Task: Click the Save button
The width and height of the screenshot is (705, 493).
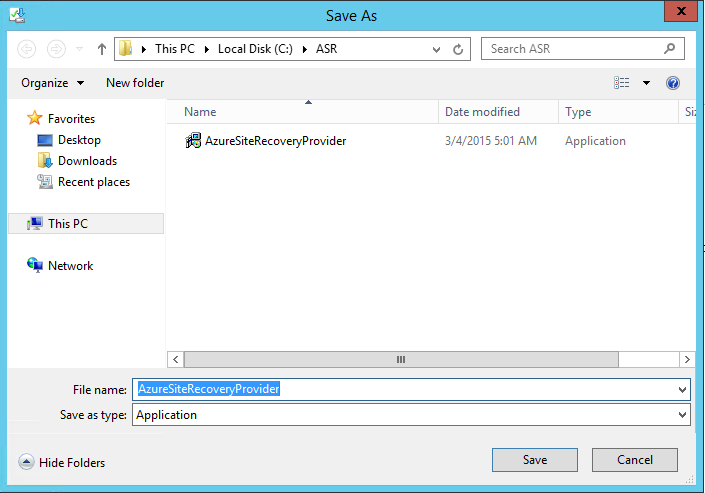Action: pos(534,460)
